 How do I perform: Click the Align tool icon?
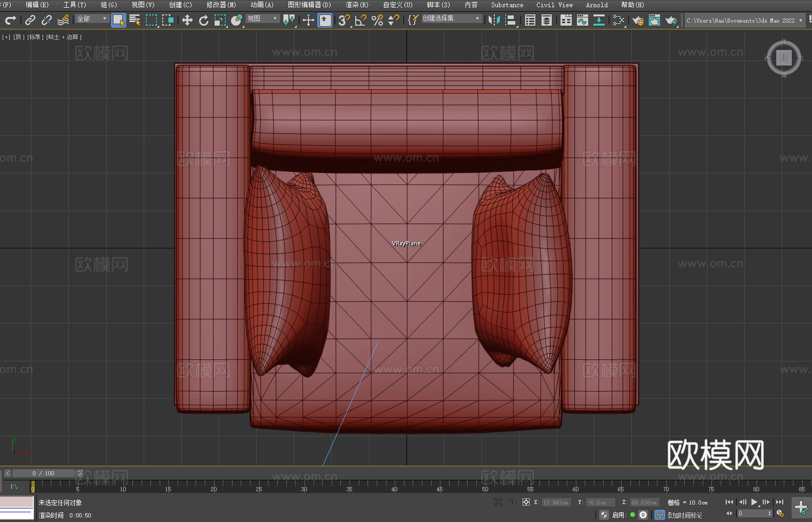511,20
